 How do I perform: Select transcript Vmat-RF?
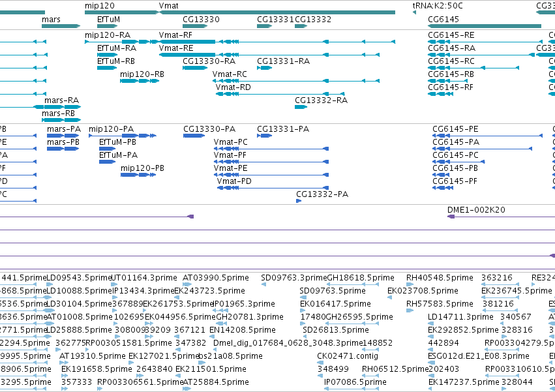coord(175,35)
